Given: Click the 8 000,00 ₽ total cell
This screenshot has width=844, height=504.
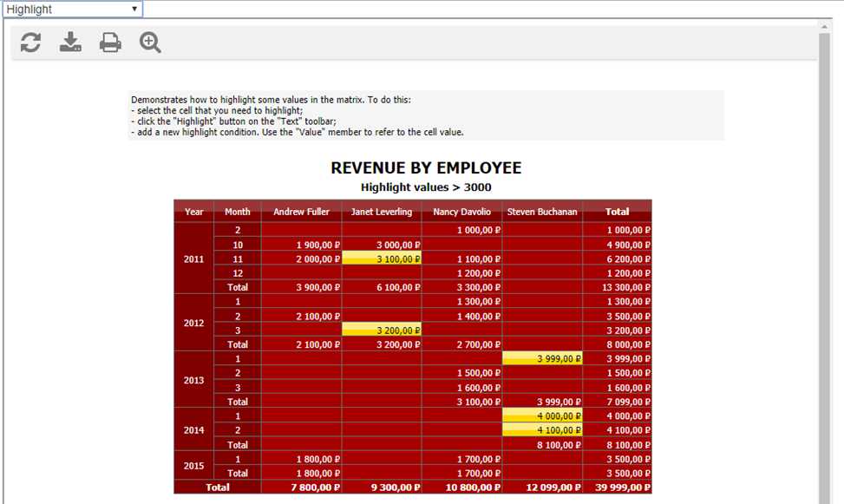Looking at the screenshot, I should (617, 344).
